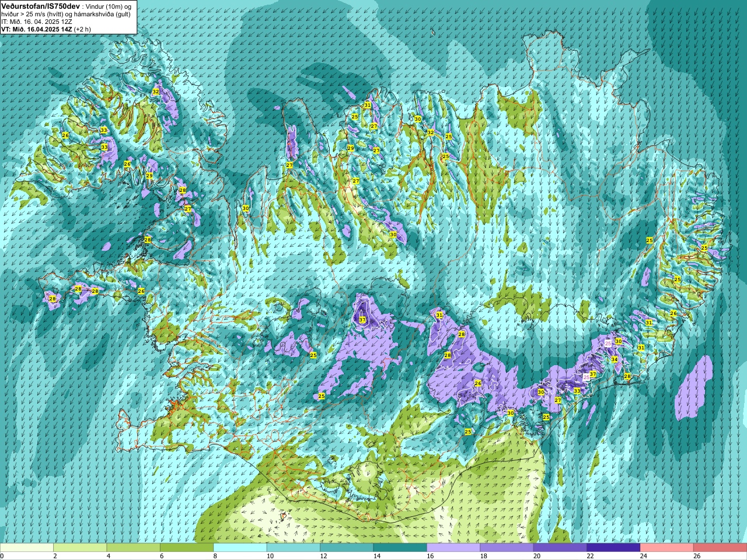
Task: Click the '14' tick on the color scale
Action: [x=376, y=556]
